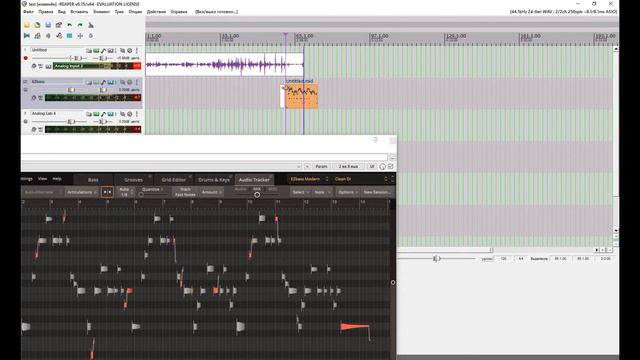This screenshot has height=360, width=640.
Task: Click the playback rate slider in transport
Action: (x=436, y=259)
